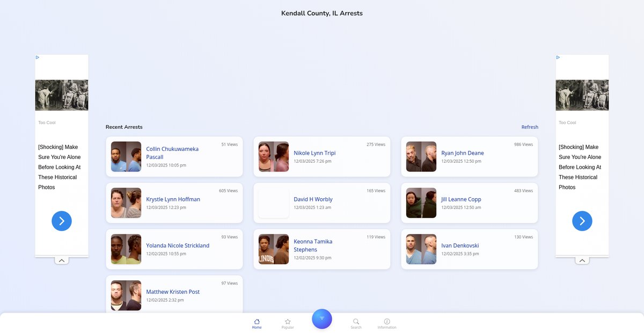Click Collin Chukuwameka Pascall's mugshot thumbnail
The image size is (644, 333).
[126, 157]
